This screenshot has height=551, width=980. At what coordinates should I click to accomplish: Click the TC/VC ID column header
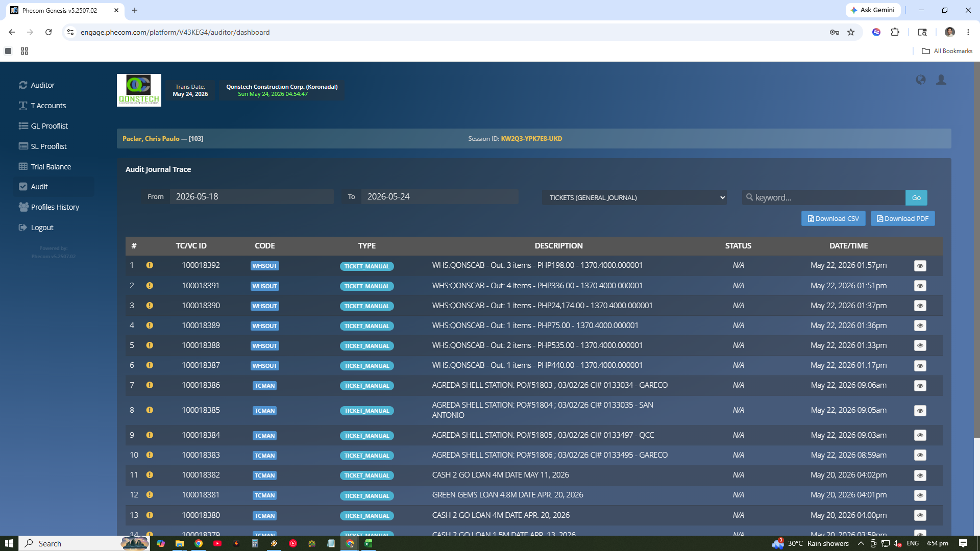pyautogui.click(x=191, y=246)
